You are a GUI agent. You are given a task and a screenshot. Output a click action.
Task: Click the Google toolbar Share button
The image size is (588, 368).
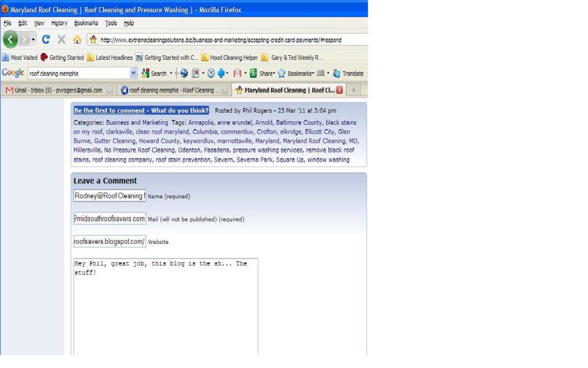click(261, 73)
